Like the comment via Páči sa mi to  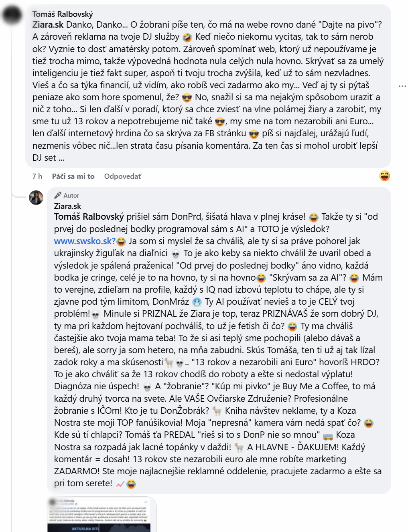pos(72,176)
